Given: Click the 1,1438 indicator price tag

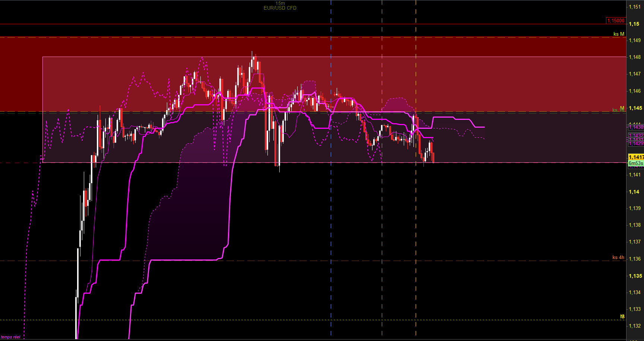Looking at the screenshot, I should [636, 127].
